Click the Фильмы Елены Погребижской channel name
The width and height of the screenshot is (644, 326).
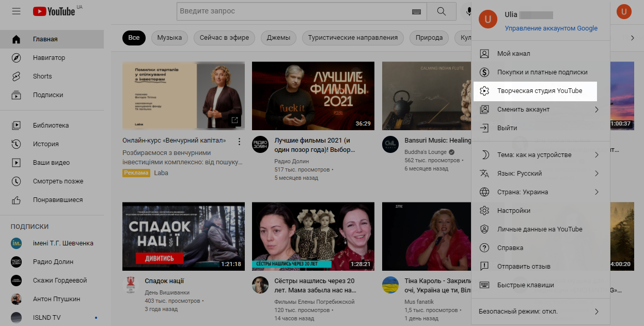(315, 302)
